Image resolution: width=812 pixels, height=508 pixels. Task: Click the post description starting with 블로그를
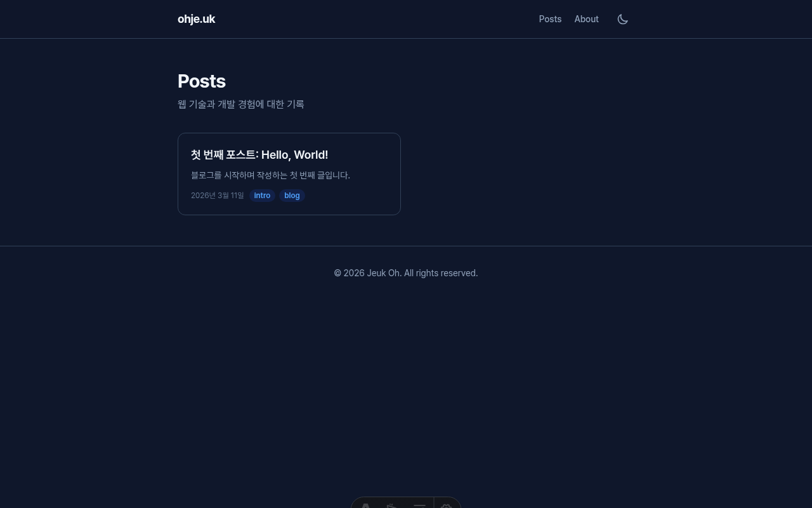[270, 175]
